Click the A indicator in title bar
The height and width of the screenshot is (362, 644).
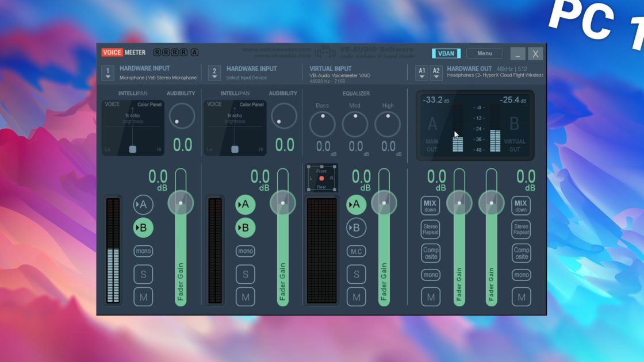click(x=195, y=52)
